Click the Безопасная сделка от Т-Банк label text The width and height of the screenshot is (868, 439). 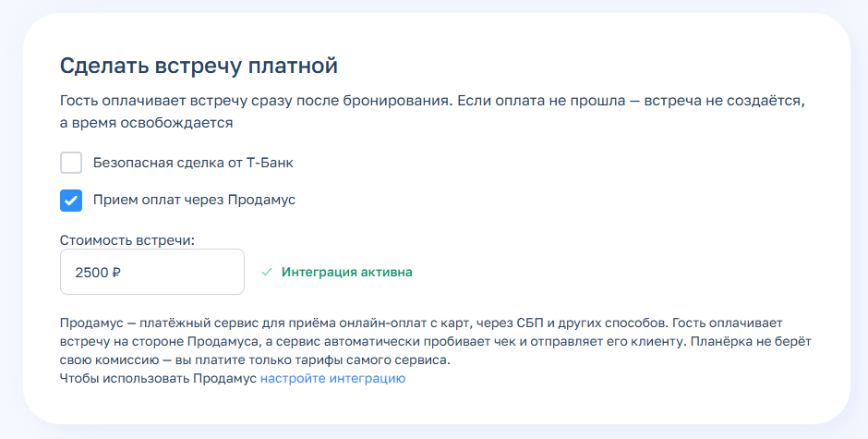(x=193, y=163)
